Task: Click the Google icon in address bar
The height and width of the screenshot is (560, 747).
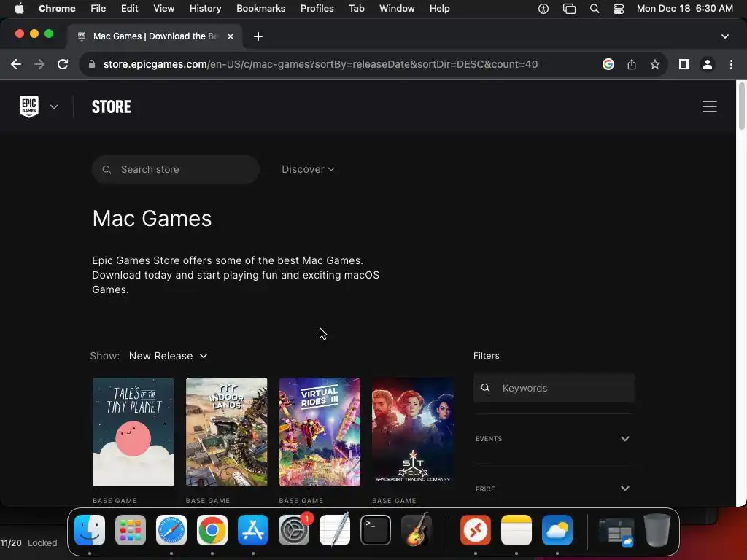Action: [608, 64]
